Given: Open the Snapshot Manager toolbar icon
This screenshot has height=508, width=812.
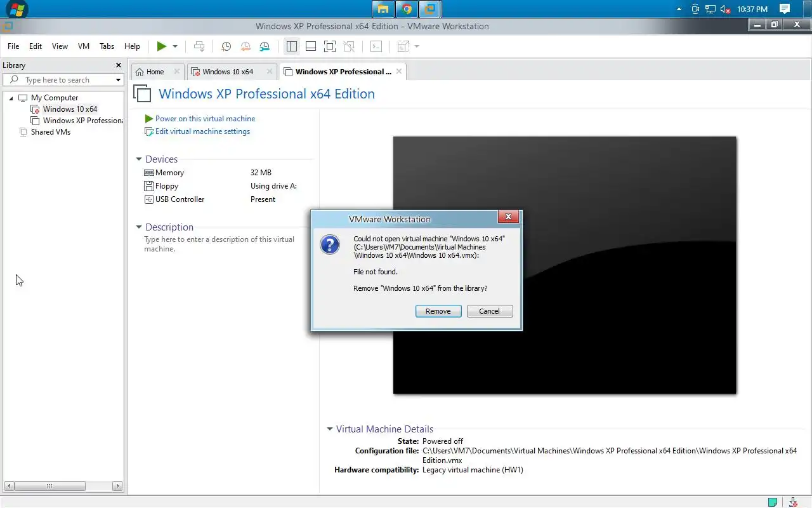Looking at the screenshot, I should [265, 46].
